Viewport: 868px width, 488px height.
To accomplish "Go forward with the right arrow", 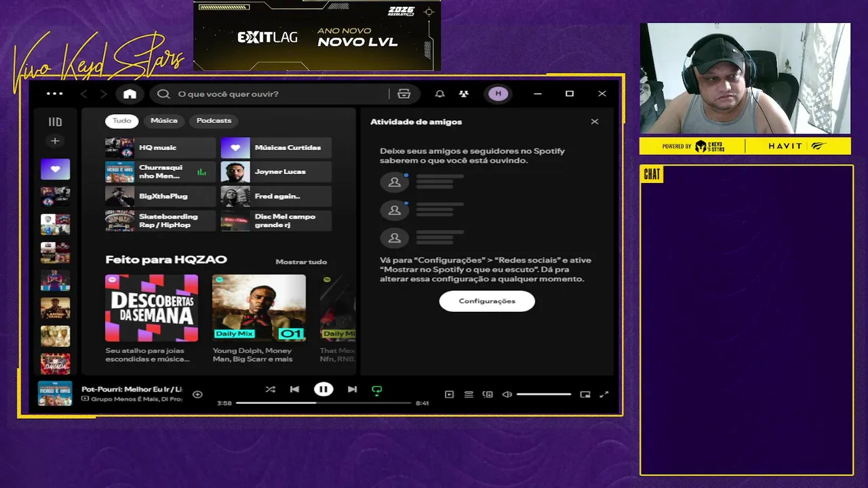I will (x=103, y=94).
